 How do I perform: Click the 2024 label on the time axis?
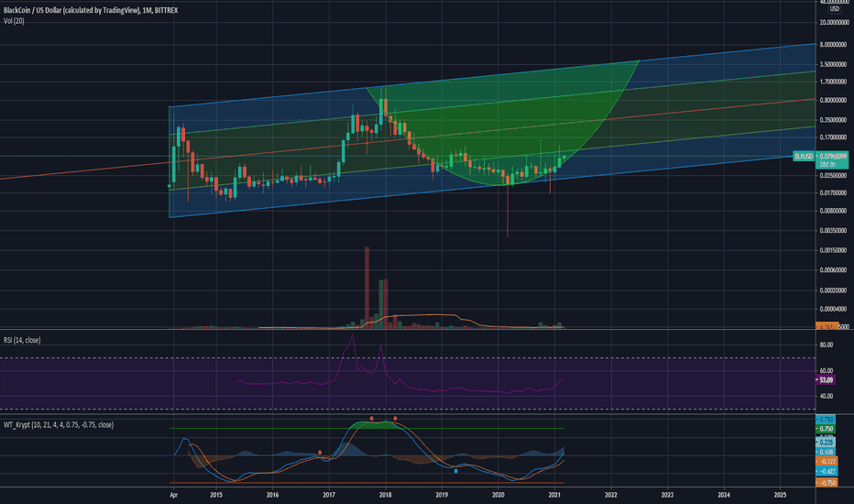coord(724,495)
